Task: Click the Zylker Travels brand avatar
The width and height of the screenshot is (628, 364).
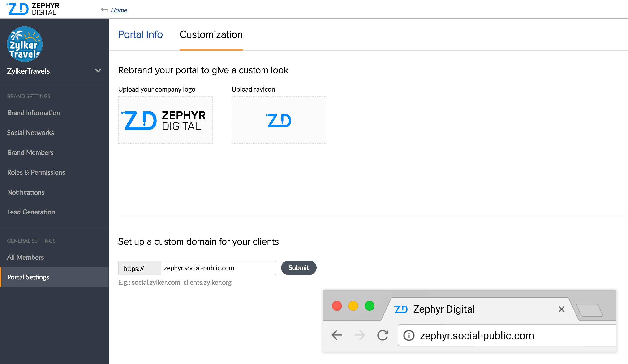Action: click(x=25, y=44)
